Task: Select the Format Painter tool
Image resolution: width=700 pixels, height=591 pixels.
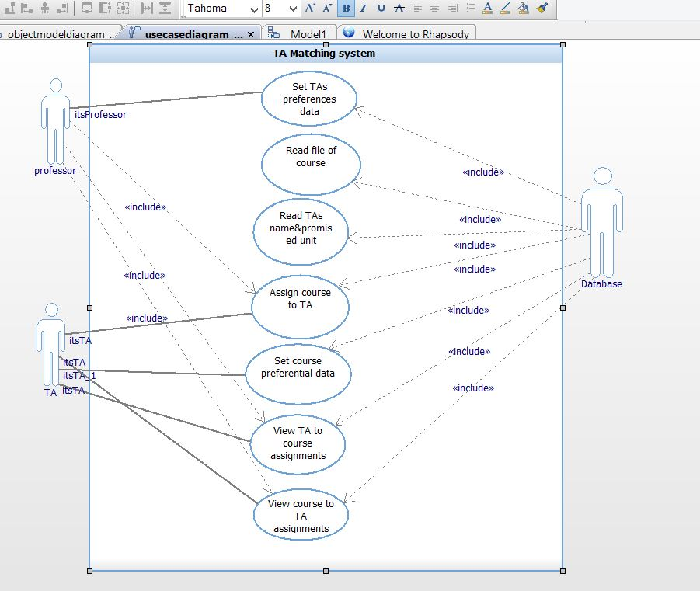Action: [542, 9]
